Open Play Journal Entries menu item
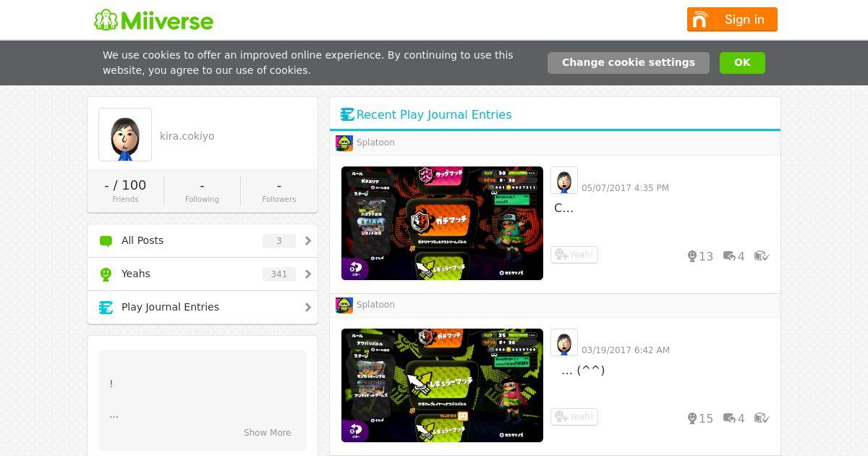The width and height of the screenshot is (868, 456). click(x=203, y=308)
